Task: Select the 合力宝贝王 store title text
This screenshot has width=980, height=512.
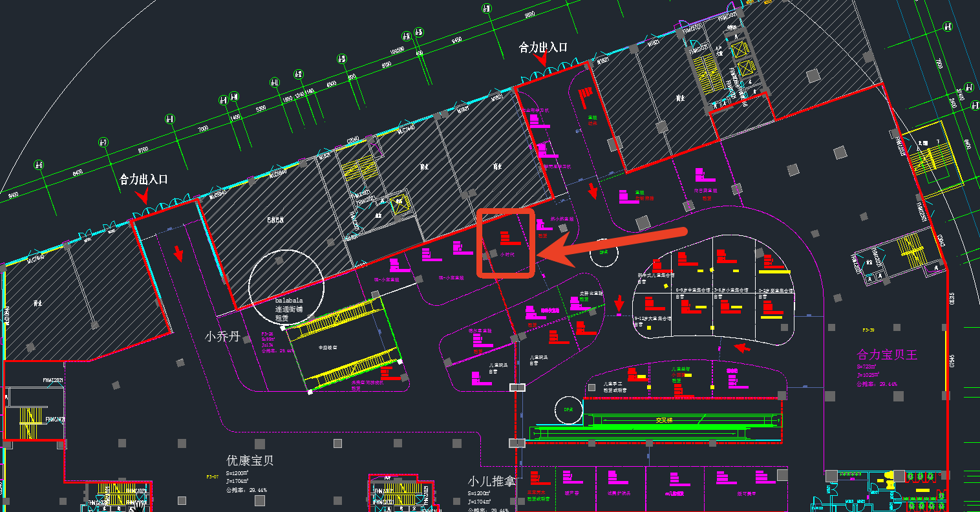Action: (887, 355)
